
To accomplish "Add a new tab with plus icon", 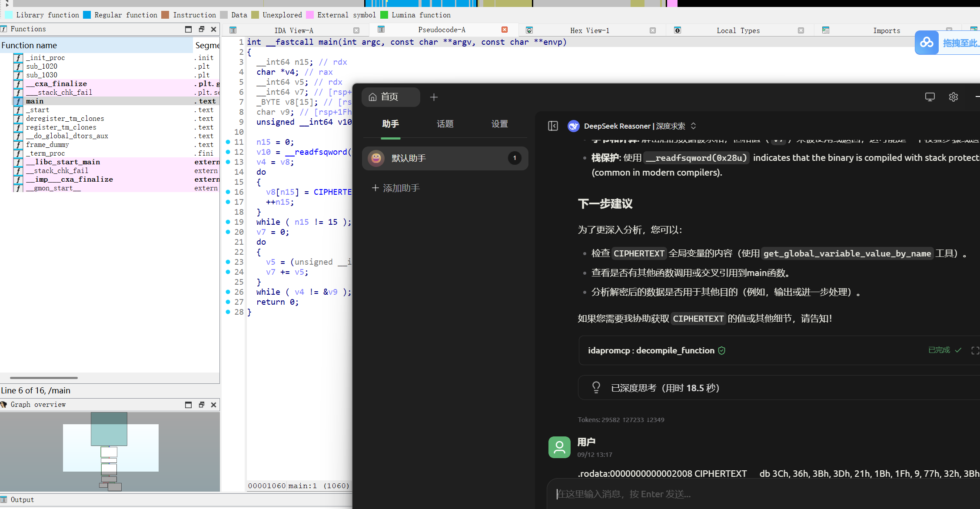I will 434,97.
